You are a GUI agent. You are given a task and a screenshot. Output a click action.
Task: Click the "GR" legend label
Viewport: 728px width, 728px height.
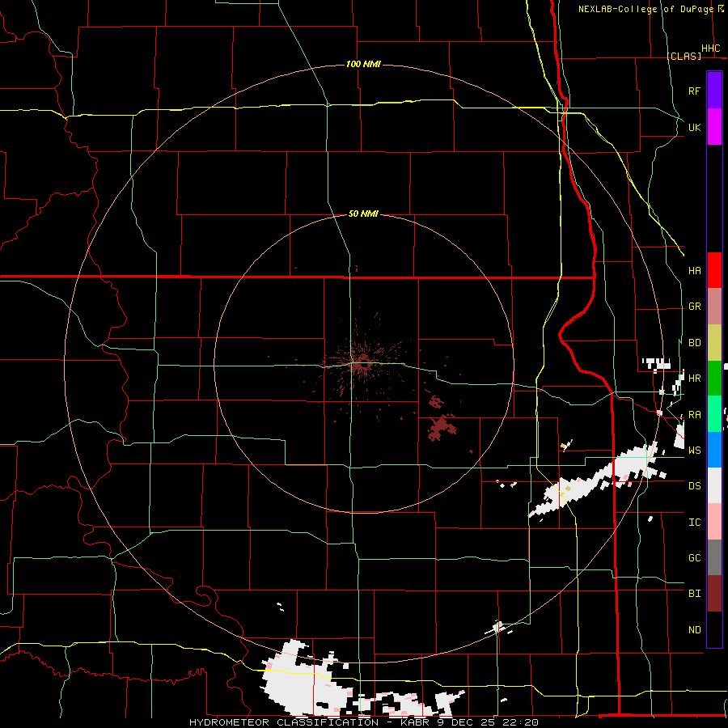click(694, 307)
